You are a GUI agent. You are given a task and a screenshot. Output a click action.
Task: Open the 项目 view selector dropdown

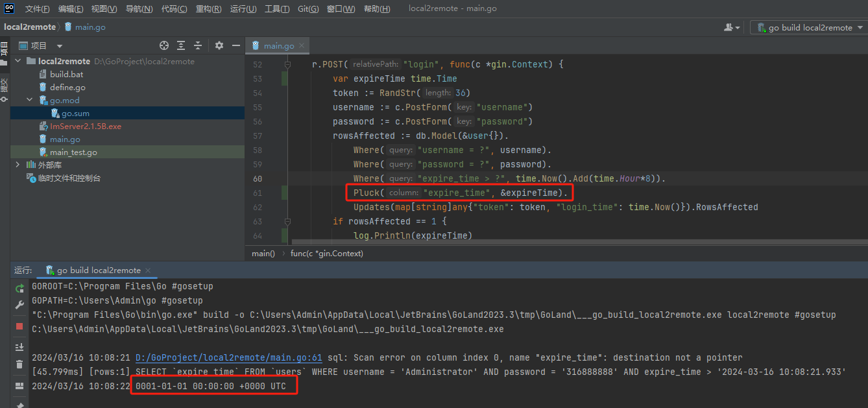click(60, 45)
